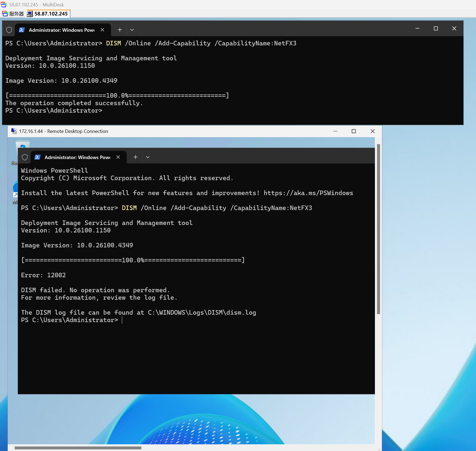Screen dimensions: 476x451
Task: Minimize the top Windows Terminal window
Action: 418,29
